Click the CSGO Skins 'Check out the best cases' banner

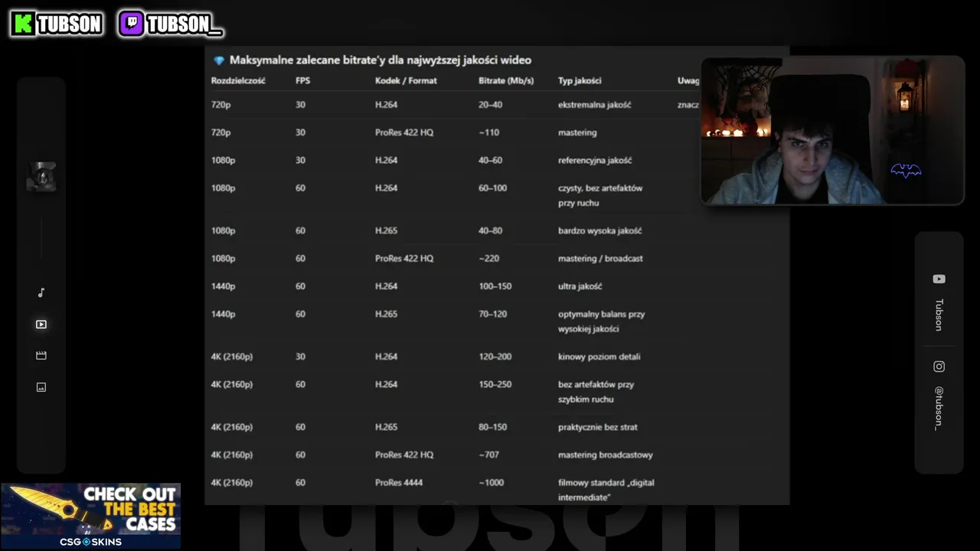click(90, 515)
